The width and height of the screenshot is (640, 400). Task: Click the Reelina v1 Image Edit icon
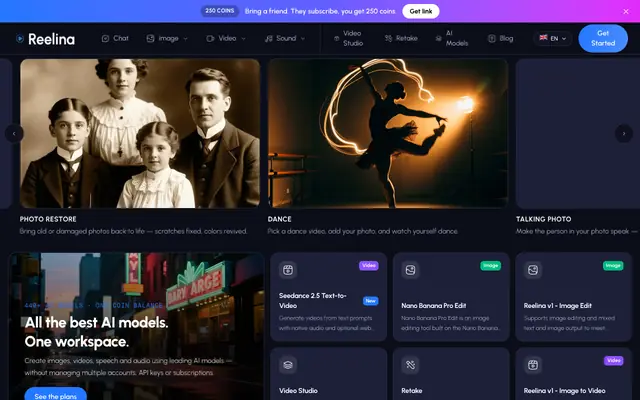coord(533,270)
